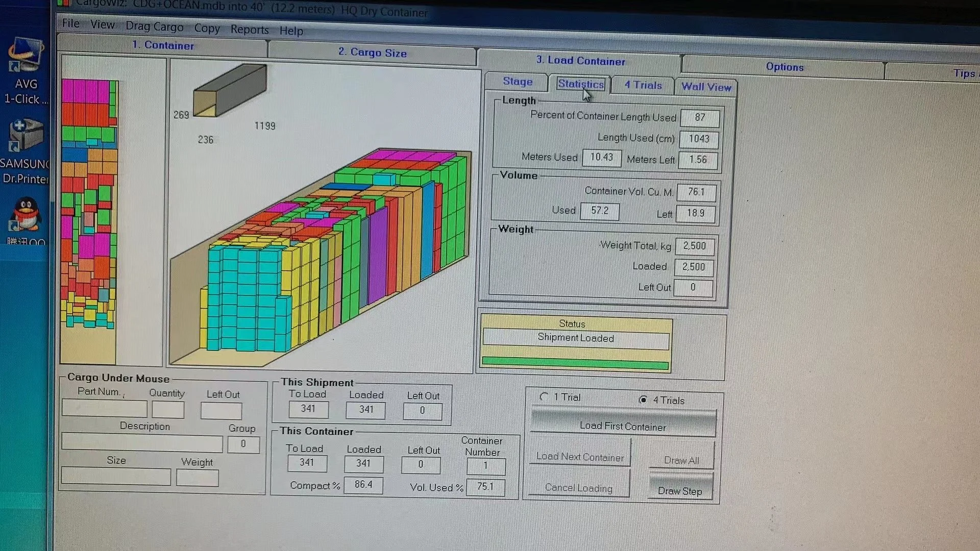Click the Container Number field

coord(485,466)
